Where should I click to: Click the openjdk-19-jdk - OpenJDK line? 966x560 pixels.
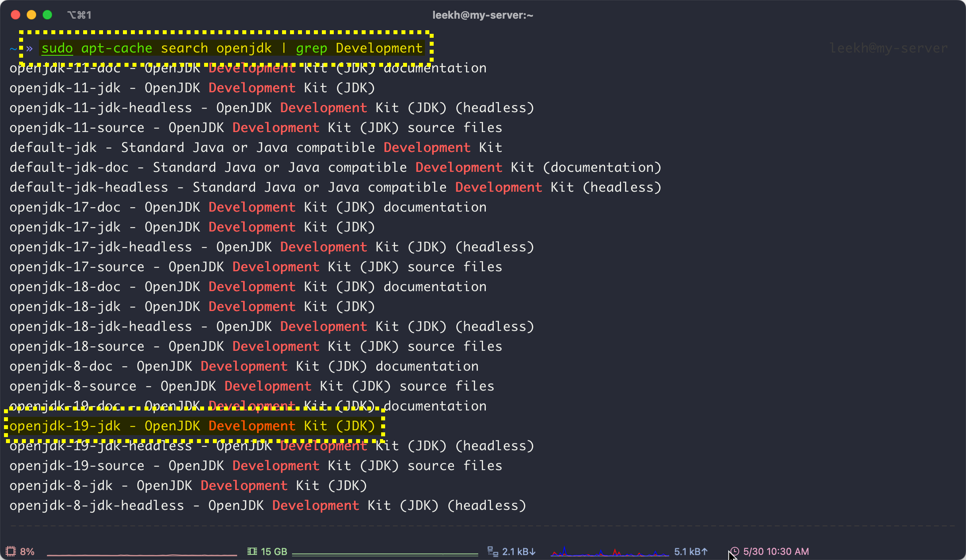pyautogui.click(x=192, y=426)
